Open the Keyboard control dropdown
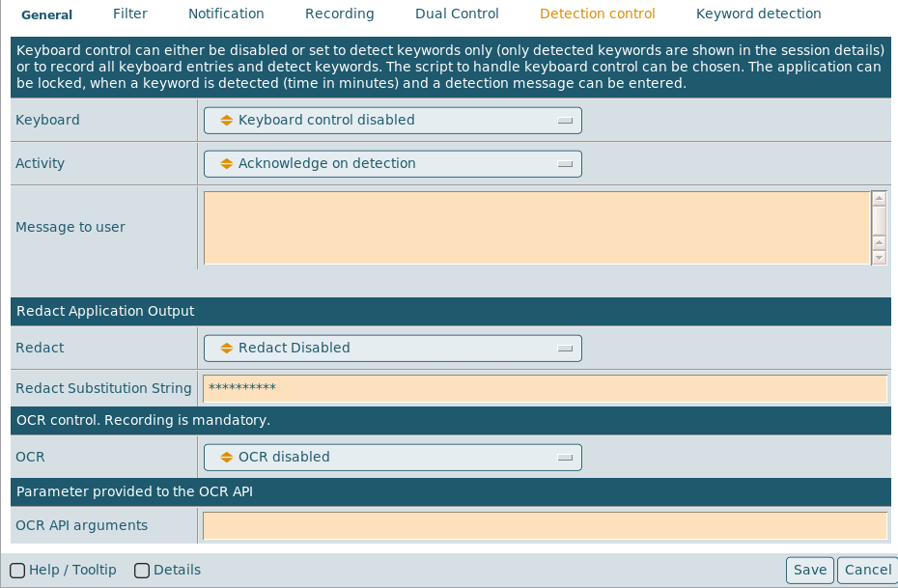 [x=392, y=121]
